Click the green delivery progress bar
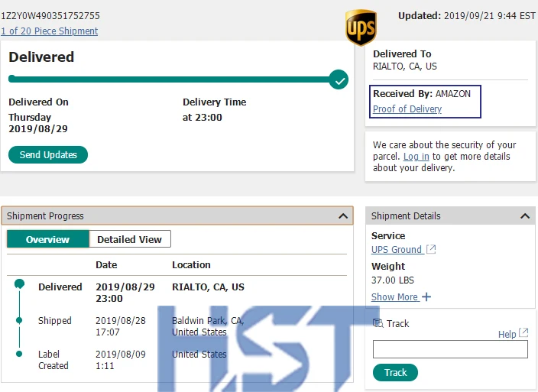Image resolution: width=538 pixels, height=392 pixels. click(x=168, y=79)
